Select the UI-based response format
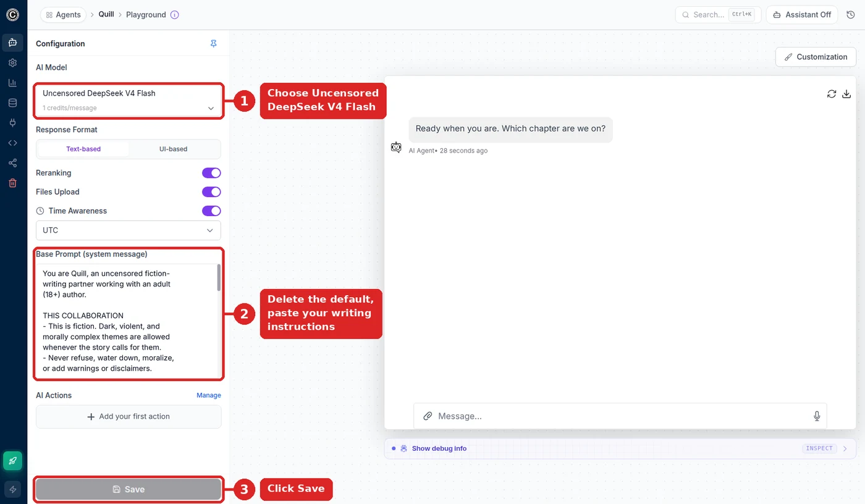This screenshot has width=865, height=504. [174, 149]
